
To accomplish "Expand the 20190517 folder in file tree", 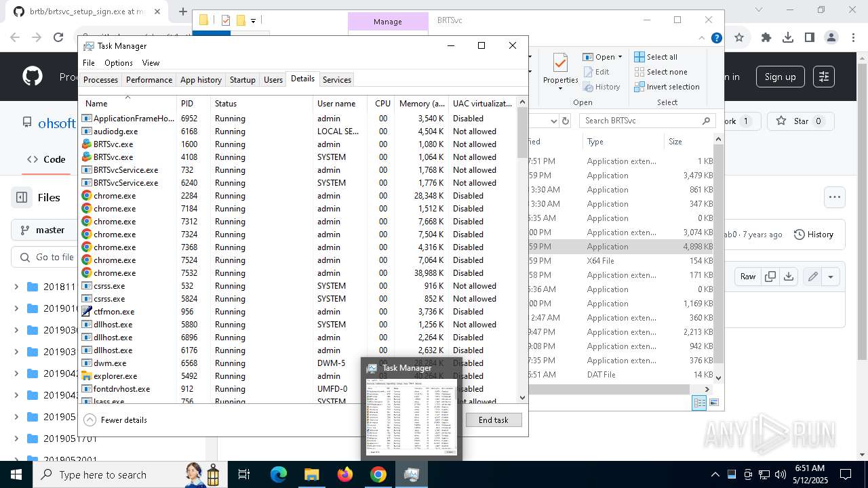I will click(x=16, y=439).
